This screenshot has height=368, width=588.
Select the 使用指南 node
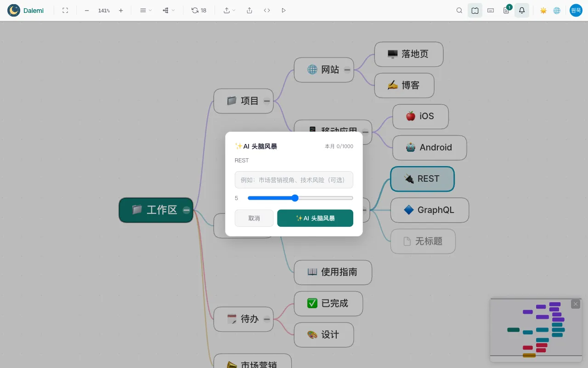[x=333, y=272]
